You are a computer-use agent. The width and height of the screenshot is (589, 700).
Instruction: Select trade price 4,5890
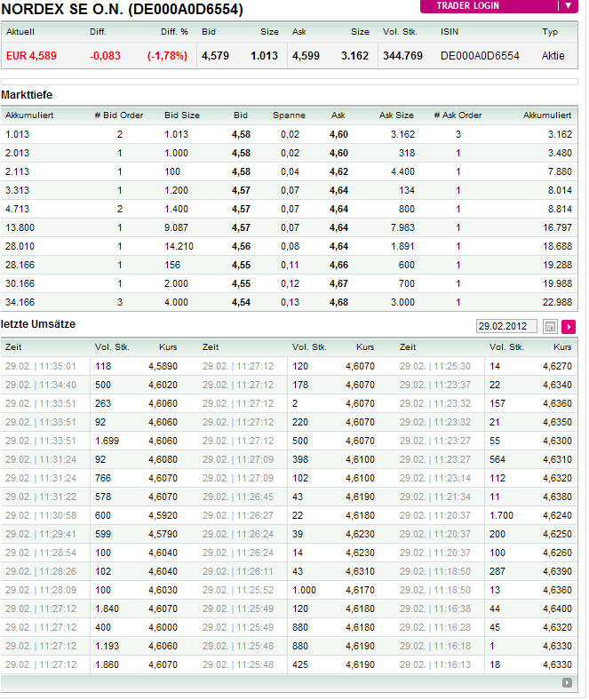tap(163, 367)
